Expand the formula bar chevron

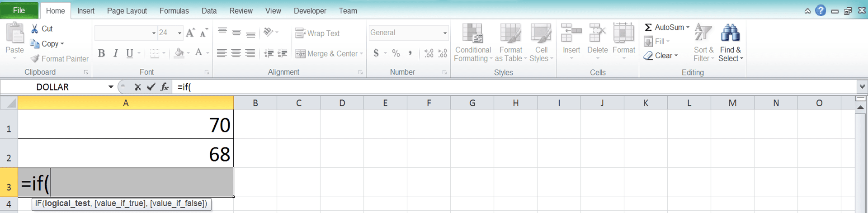[862, 86]
